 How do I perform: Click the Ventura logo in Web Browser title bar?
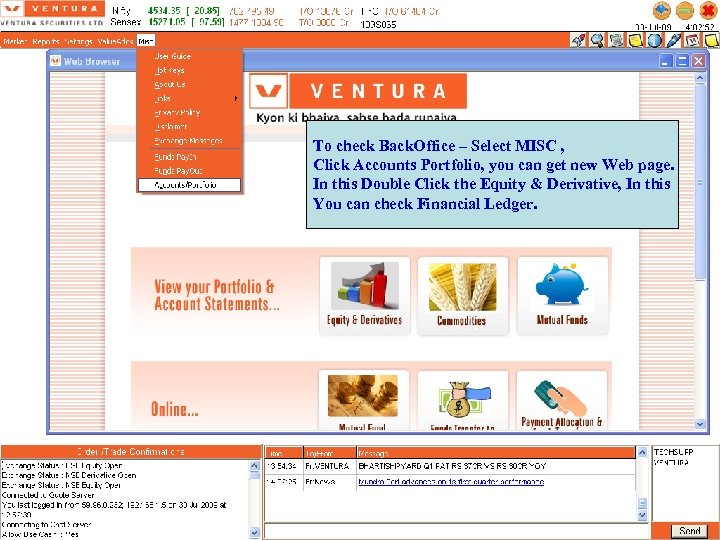(56, 61)
